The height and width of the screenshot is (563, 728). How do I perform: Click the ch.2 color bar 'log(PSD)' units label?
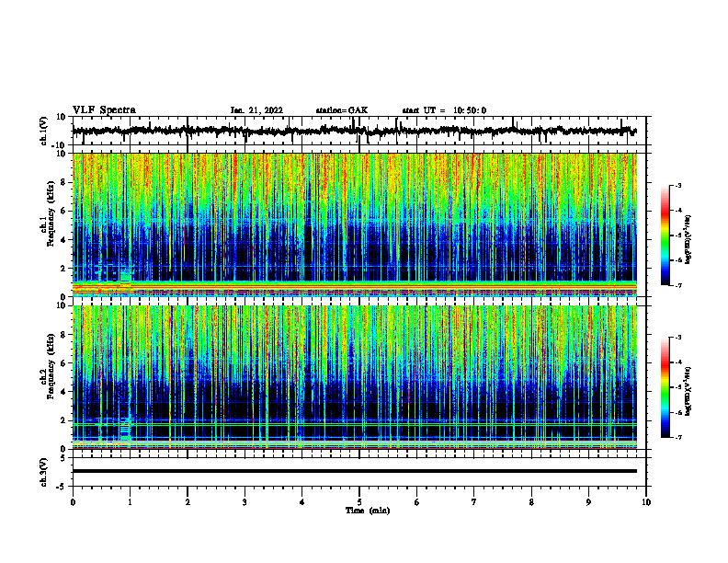point(688,391)
